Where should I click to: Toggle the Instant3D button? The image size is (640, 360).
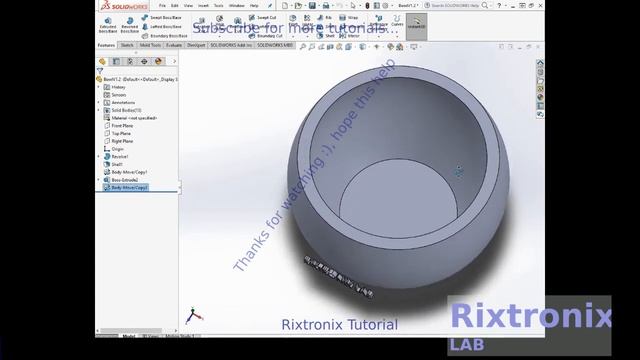pos(416,26)
